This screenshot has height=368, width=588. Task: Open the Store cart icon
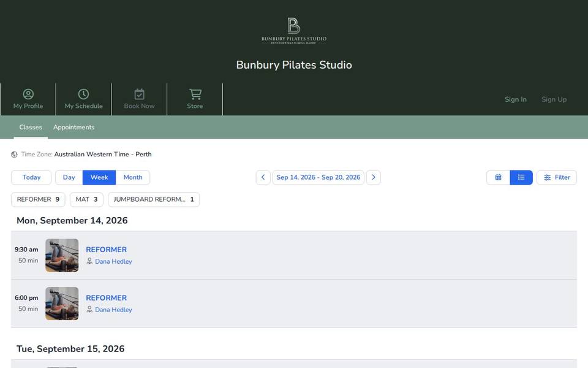coord(195,94)
